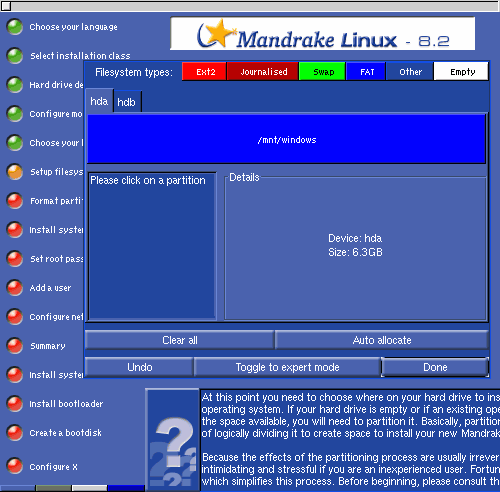This screenshot has height=492, width=500.
Task: Click the red ball beside Install bootloader
Action: pyautogui.click(x=15, y=404)
